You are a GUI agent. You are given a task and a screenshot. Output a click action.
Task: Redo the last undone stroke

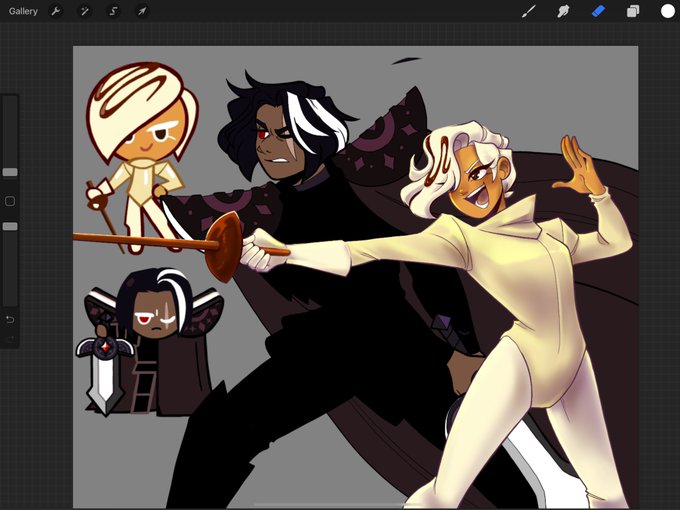click(x=10, y=338)
